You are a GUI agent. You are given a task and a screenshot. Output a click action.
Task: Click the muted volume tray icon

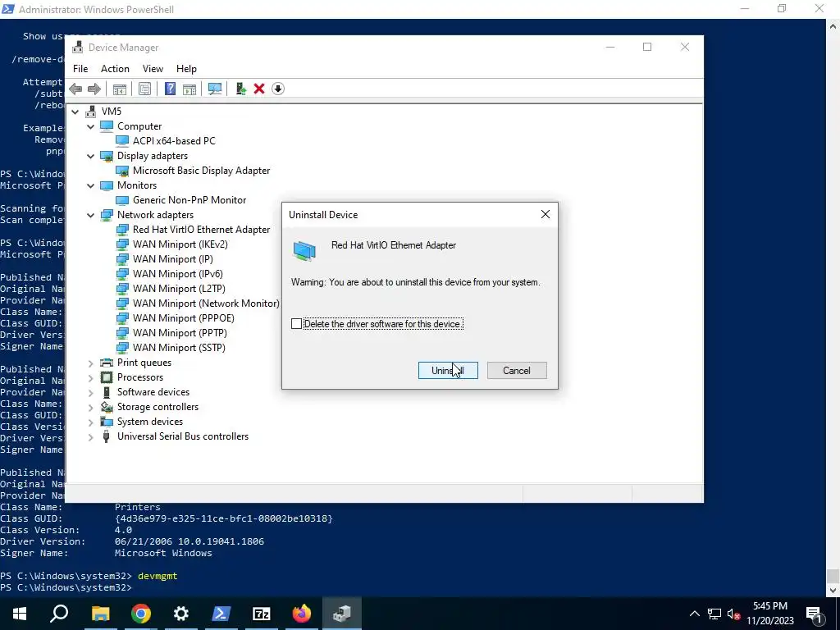point(734,614)
